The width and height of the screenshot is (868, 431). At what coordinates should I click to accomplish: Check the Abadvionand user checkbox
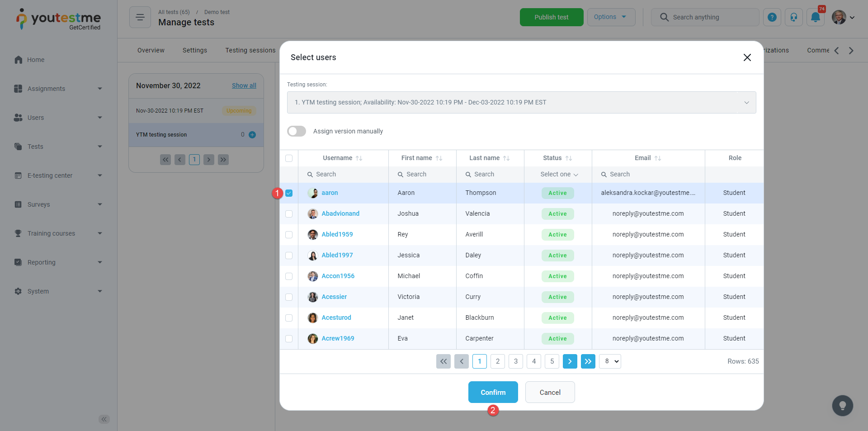click(289, 214)
